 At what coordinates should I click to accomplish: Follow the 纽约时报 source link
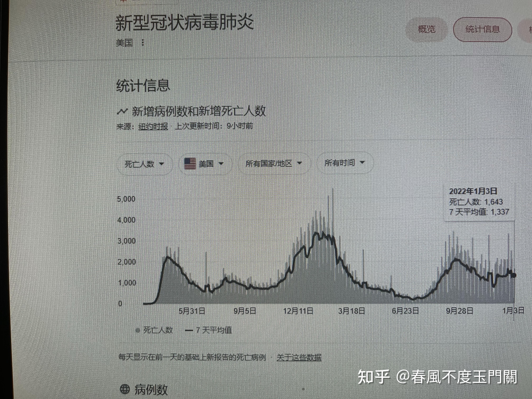(x=153, y=126)
